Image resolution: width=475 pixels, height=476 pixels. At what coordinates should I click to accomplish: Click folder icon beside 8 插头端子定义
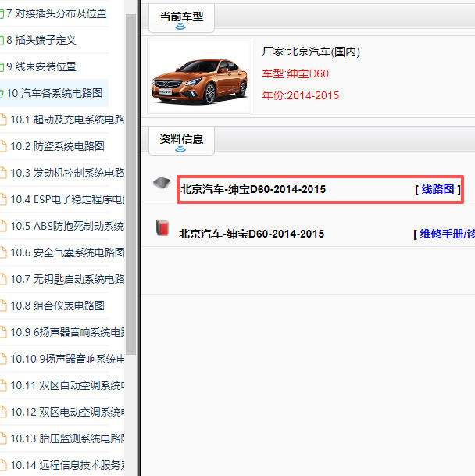pos(2,40)
